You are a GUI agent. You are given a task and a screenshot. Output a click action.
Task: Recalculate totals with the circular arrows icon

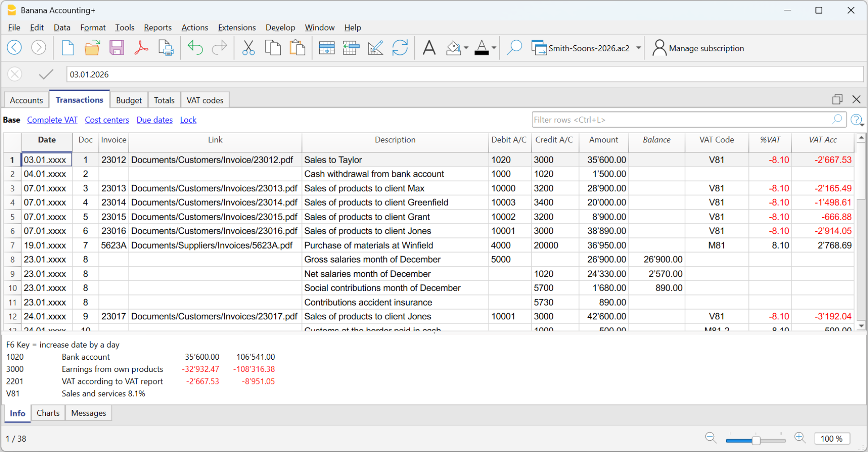400,47
